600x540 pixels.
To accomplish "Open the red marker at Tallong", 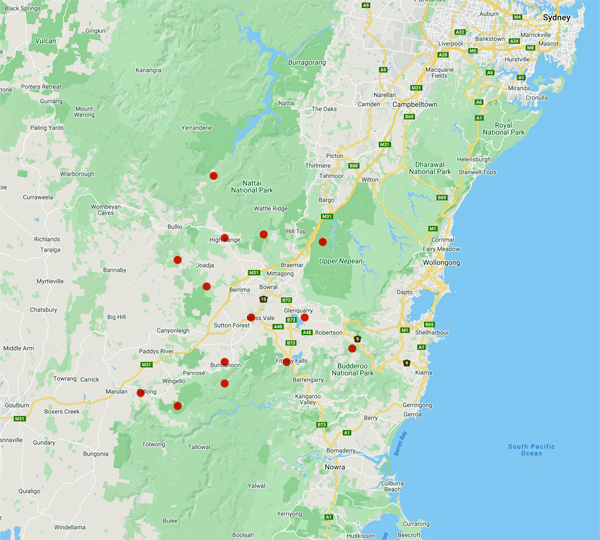I will point(141,393).
